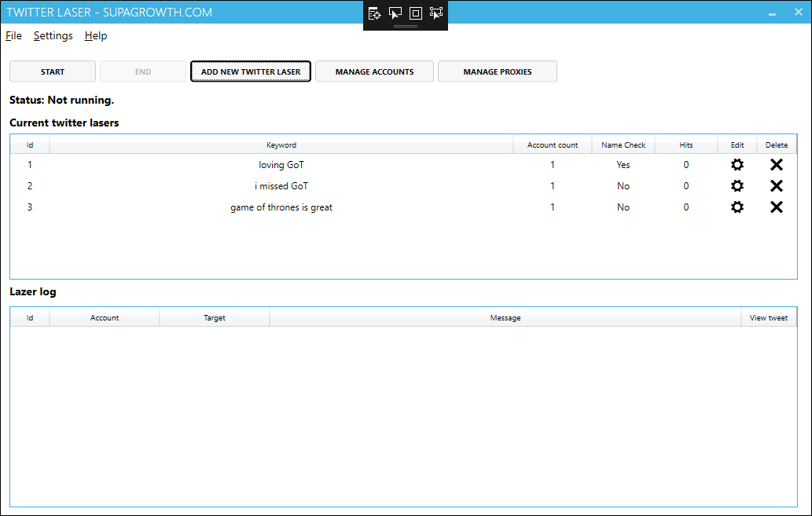Edit the 'i missed GoT' laser settings
The image size is (812, 516).
pyautogui.click(x=737, y=186)
